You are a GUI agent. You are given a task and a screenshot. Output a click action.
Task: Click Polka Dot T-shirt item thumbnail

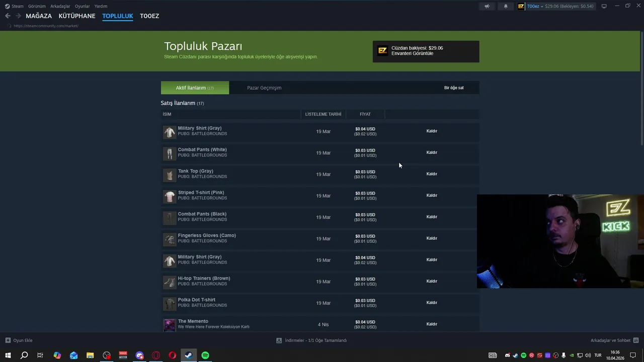click(170, 304)
